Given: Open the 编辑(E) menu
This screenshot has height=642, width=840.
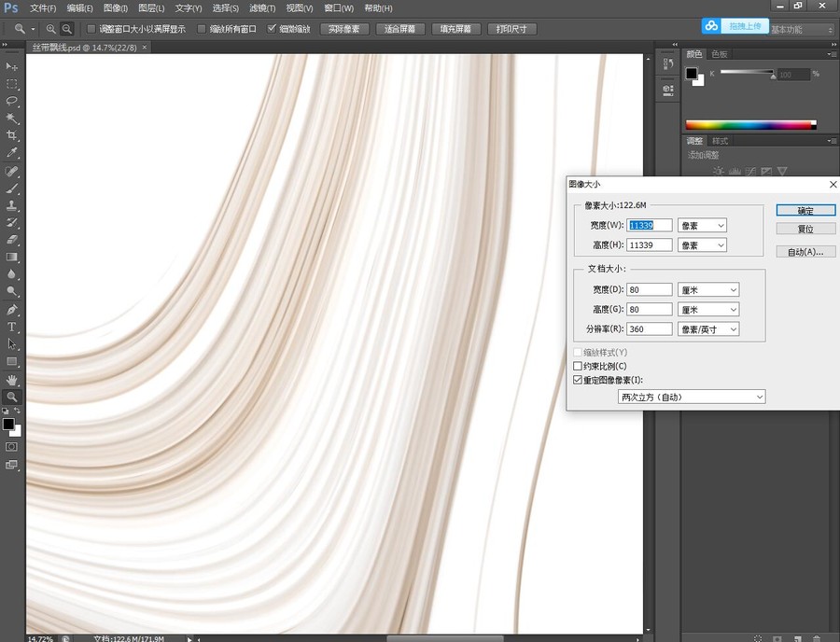Looking at the screenshot, I should [x=80, y=8].
